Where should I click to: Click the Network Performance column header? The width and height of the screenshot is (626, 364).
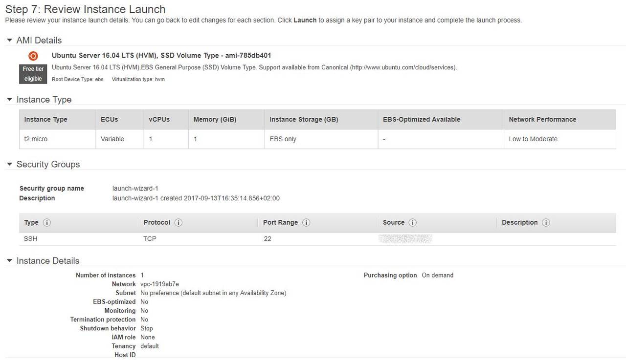[x=542, y=119]
